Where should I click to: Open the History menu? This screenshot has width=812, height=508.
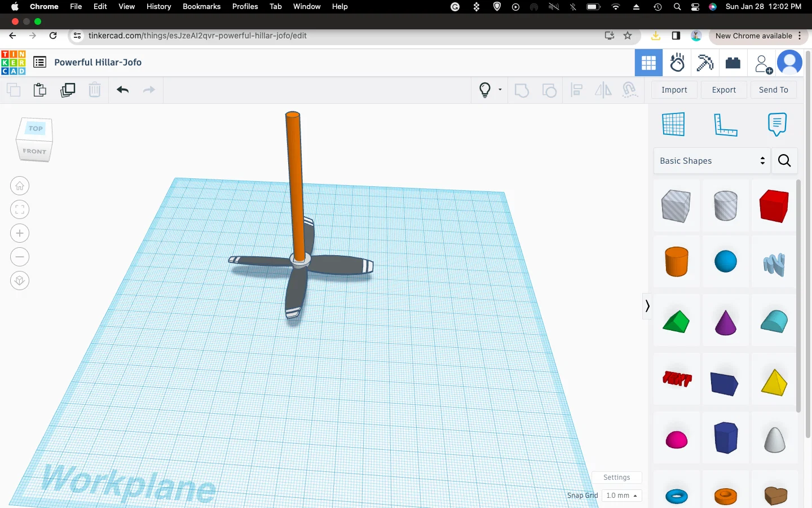158,6
